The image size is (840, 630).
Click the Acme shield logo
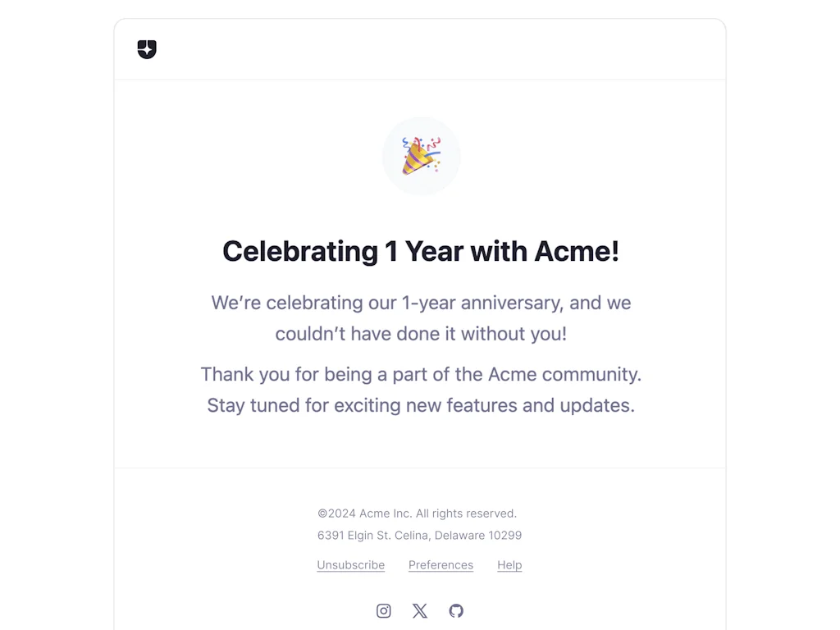tap(147, 49)
